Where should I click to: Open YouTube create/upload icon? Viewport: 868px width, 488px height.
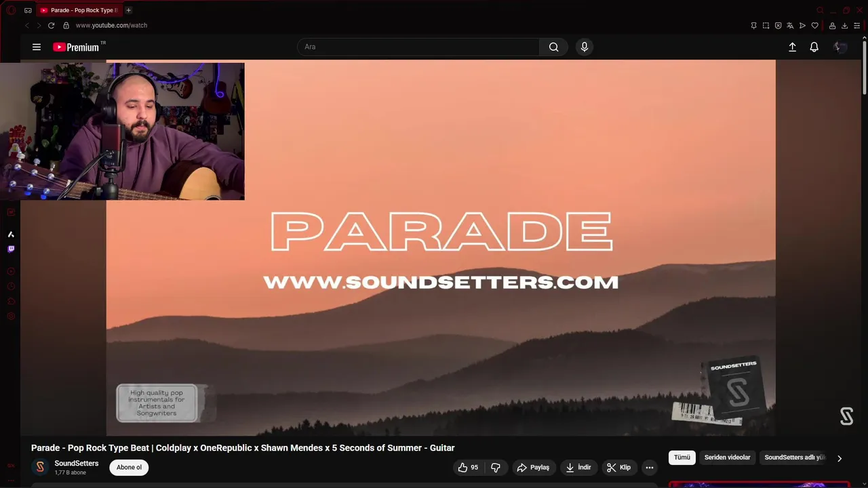click(792, 47)
